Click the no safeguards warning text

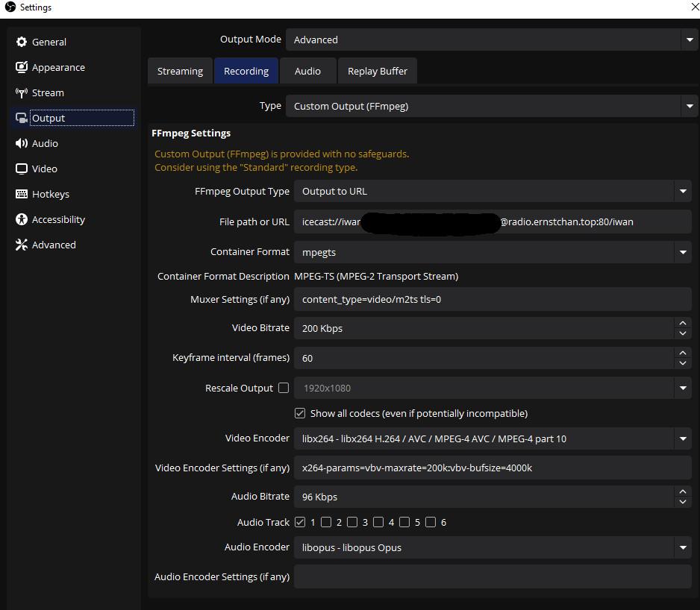coord(281,160)
